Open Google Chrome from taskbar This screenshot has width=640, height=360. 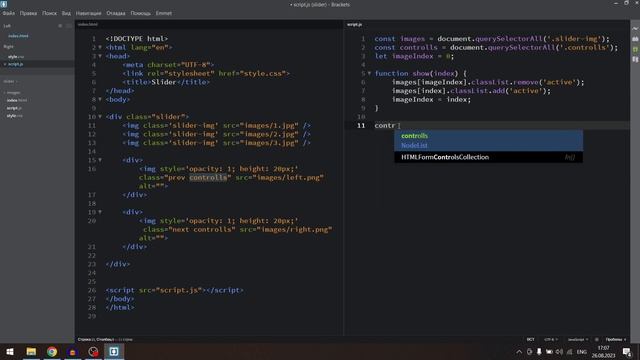point(52,351)
